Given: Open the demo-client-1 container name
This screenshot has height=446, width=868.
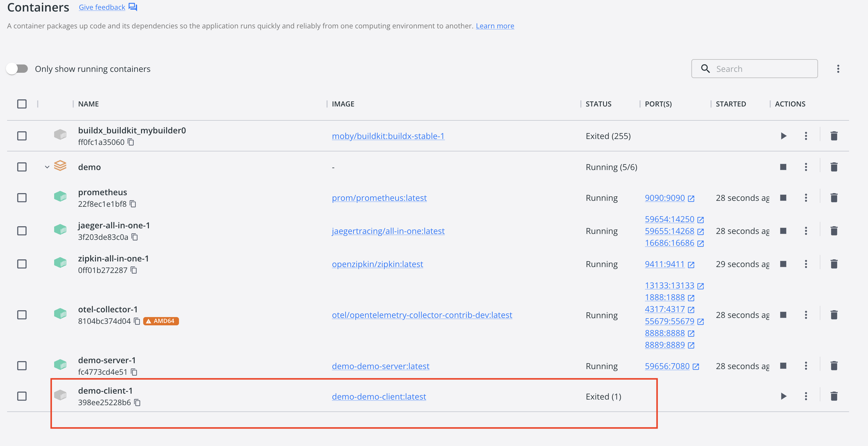Looking at the screenshot, I should tap(105, 391).
